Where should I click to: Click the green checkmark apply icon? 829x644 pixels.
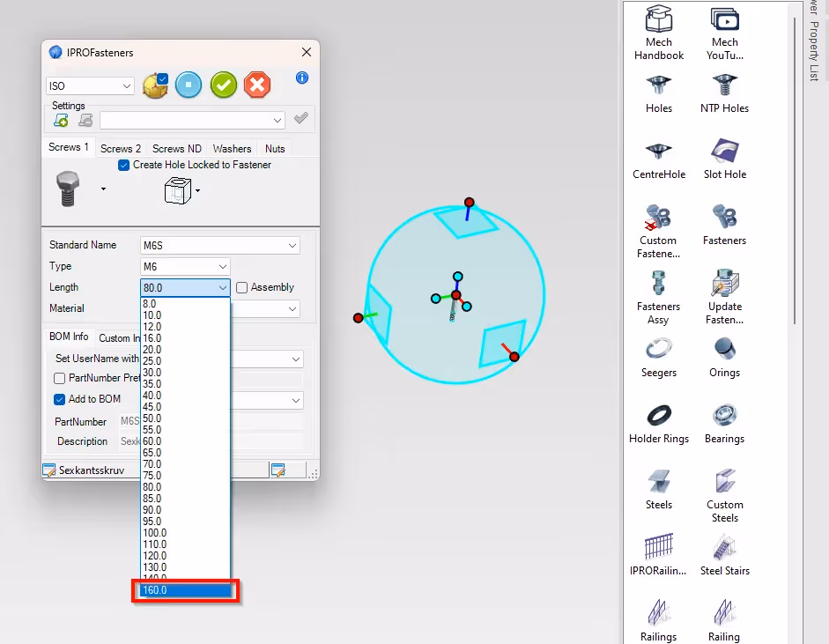224,85
